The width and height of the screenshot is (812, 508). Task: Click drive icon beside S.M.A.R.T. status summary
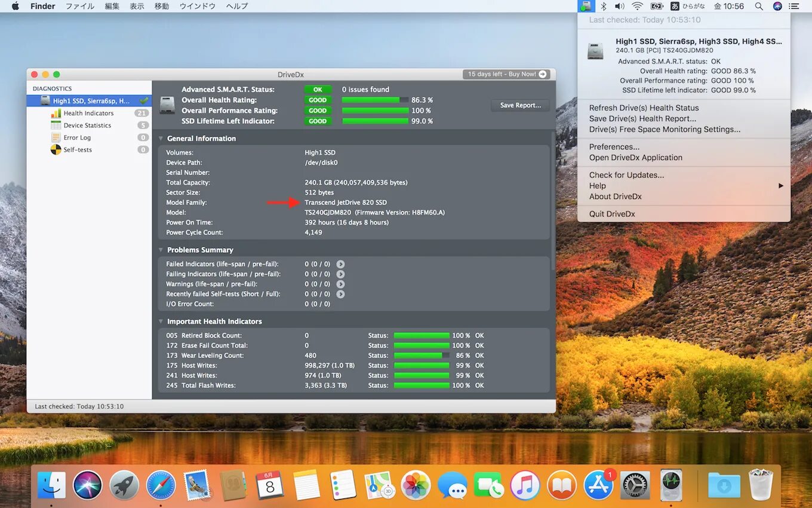167,106
